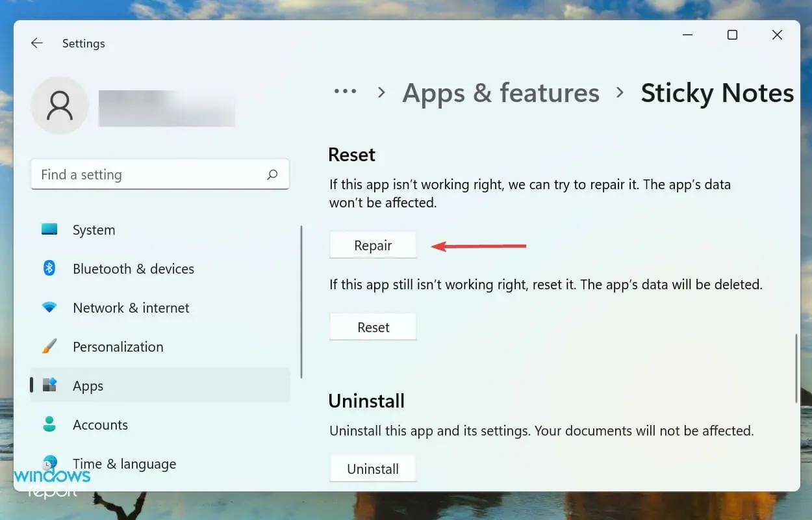The width and height of the screenshot is (812, 520).
Task: Click the sidebar navigation scrollbar
Action: pyautogui.click(x=301, y=302)
